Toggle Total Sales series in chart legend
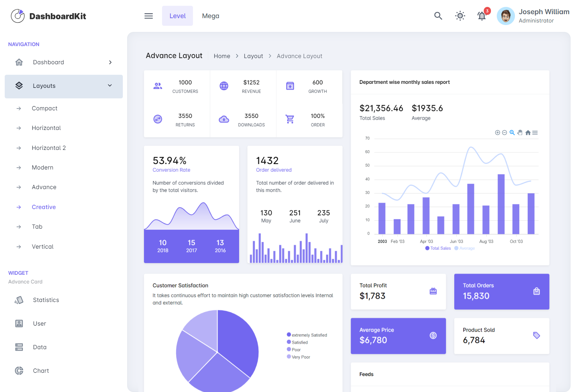The height and width of the screenshot is (392, 584). (x=438, y=248)
